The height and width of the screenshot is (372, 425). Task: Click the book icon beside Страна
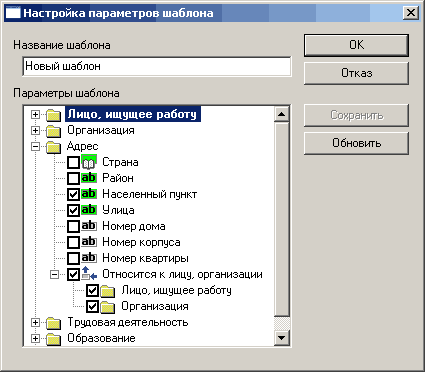pyautogui.click(x=89, y=162)
